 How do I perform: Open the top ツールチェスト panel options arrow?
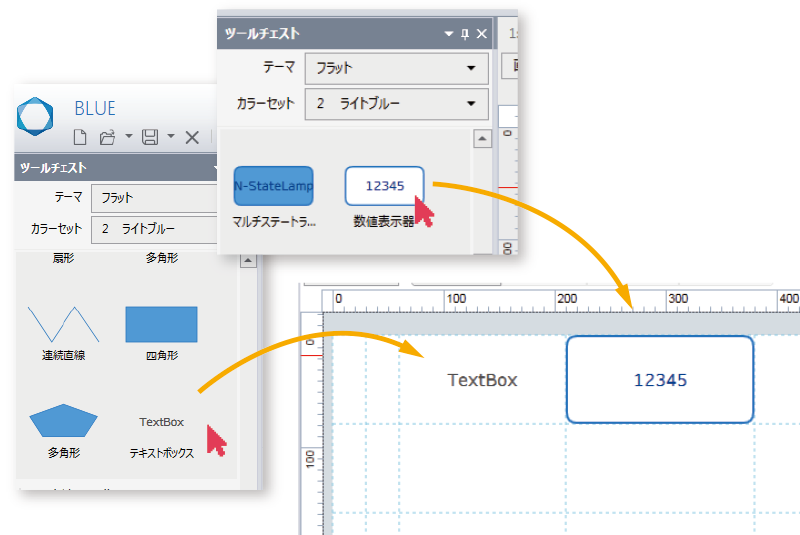coord(449,34)
